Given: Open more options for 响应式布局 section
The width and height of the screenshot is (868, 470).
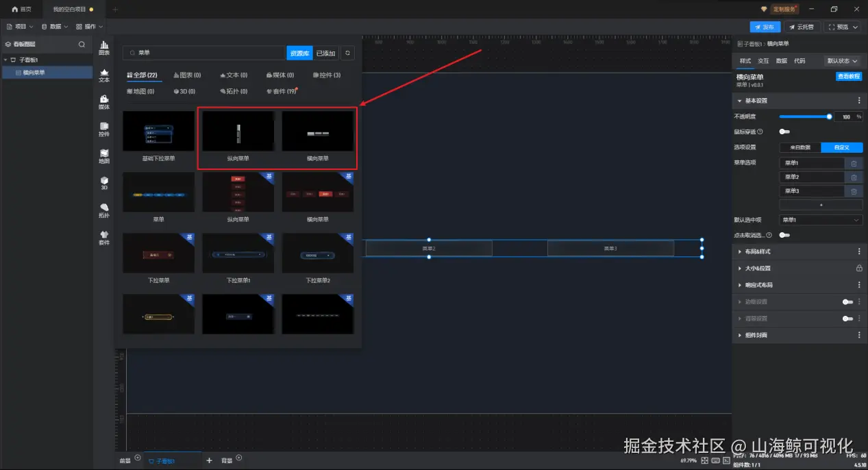Looking at the screenshot, I should 859,285.
